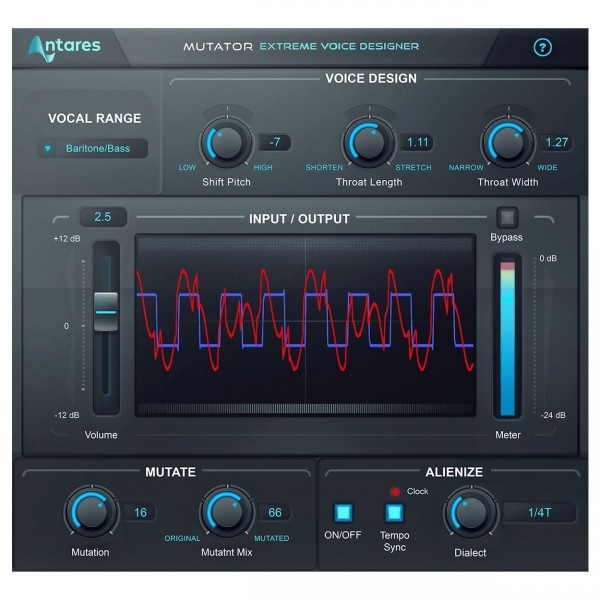This screenshot has height=600, width=600.
Task: Click the ALIENIZE section heading
Action: [x=454, y=472]
